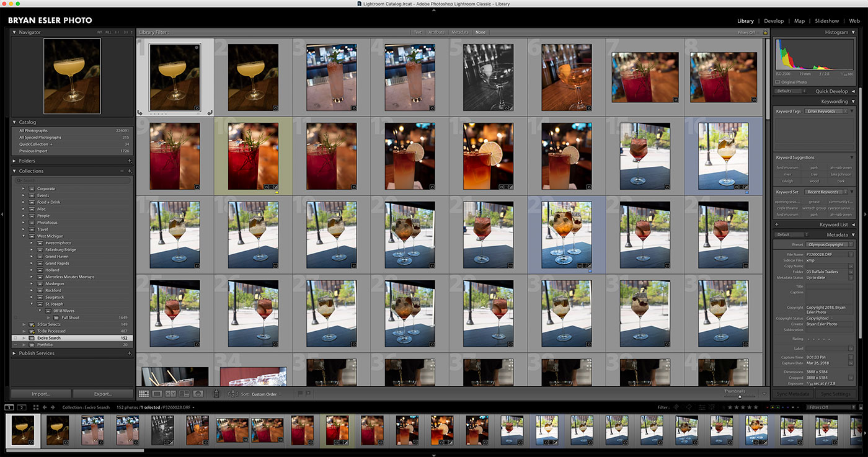The height and width of the screenshot is (457, 868).
Task: Open People view face icon
Action: tap(198, 394)
